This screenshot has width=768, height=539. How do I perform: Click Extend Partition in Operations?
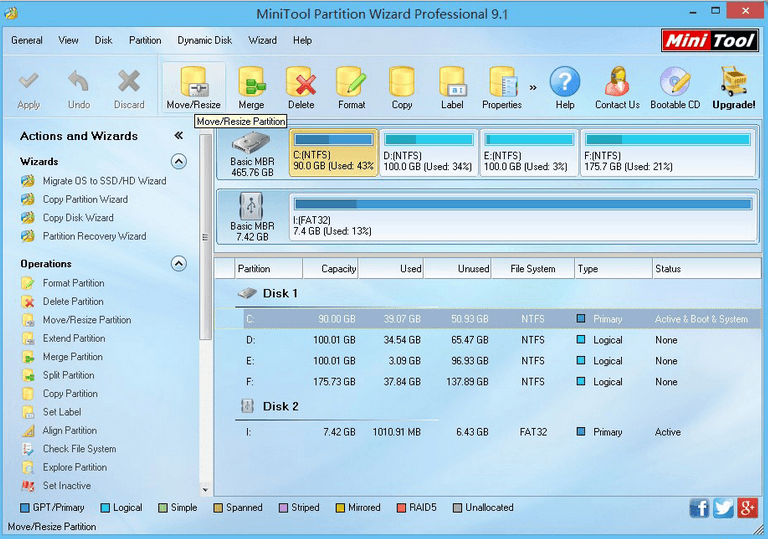coord(73,338)
